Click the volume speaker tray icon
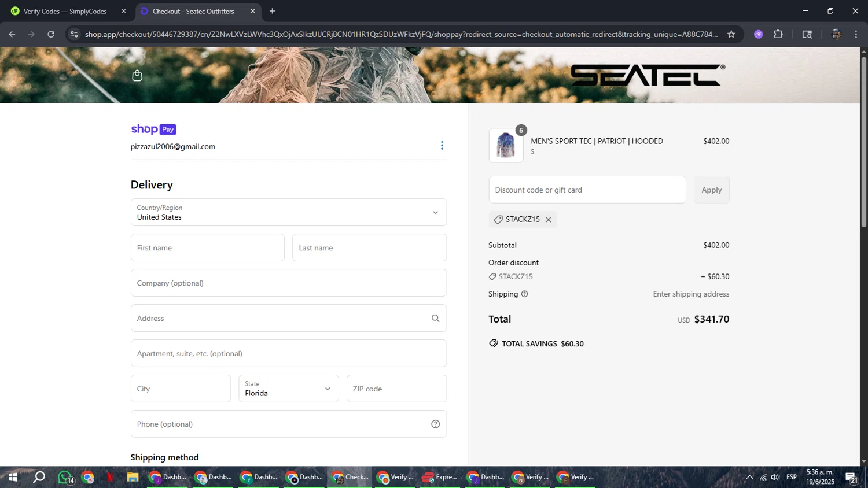868x488 pixels. (x=775, y=477)
